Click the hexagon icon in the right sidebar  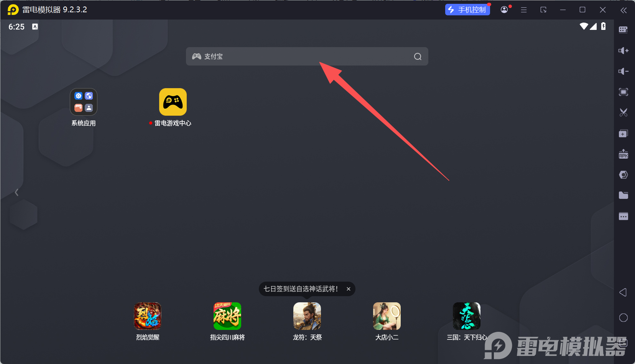point(623,175)
